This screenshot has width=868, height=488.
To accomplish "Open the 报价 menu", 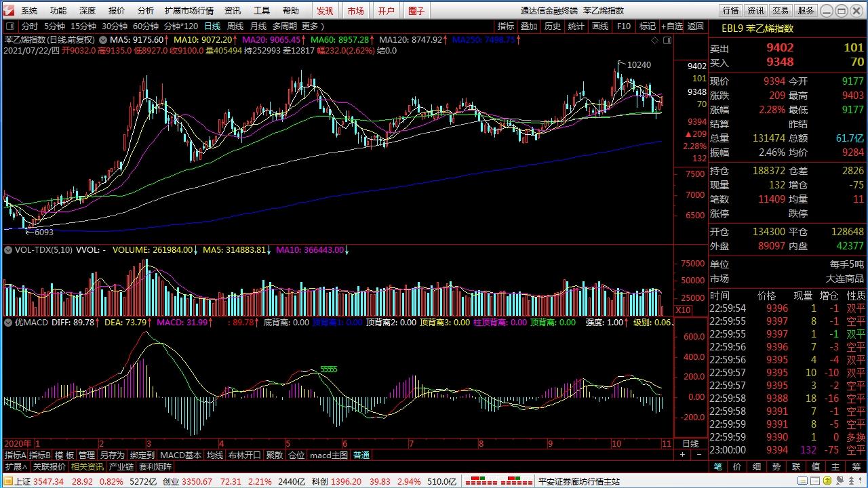I will pos(117,11).
